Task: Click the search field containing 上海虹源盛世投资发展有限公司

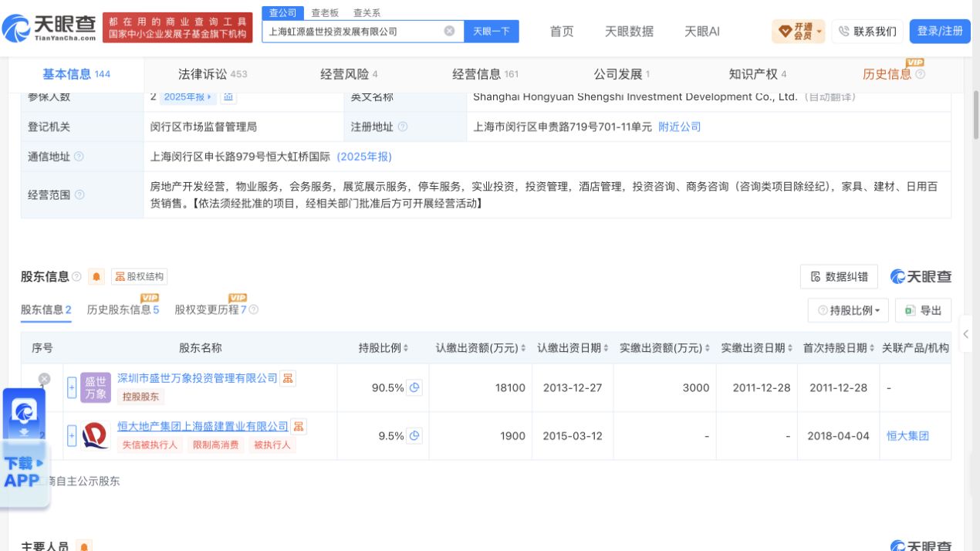Action: (363, 31)
